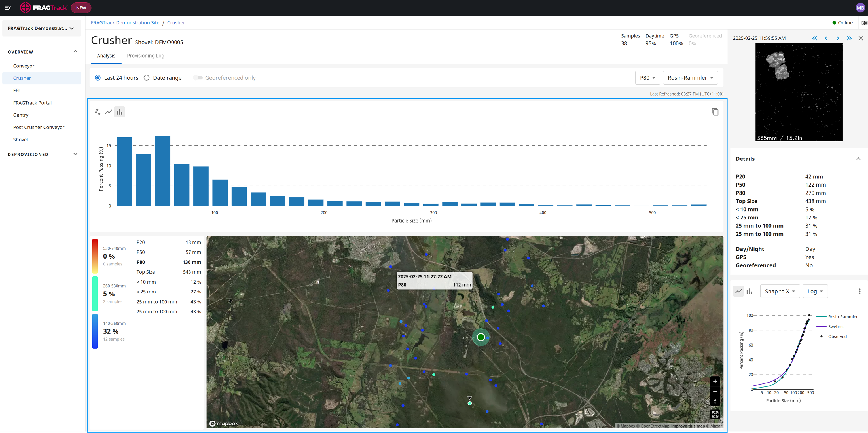The width and height of the screenshot is (868, 433).
Task: Toggle Georeferenced only switch
Action: [198, 78]
